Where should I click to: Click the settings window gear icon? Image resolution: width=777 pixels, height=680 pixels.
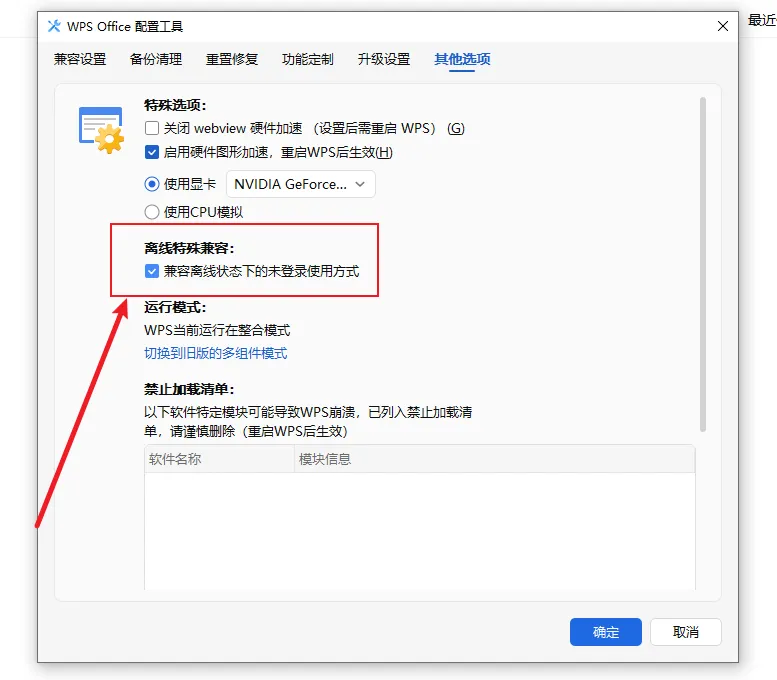click(x=102, y=130)
